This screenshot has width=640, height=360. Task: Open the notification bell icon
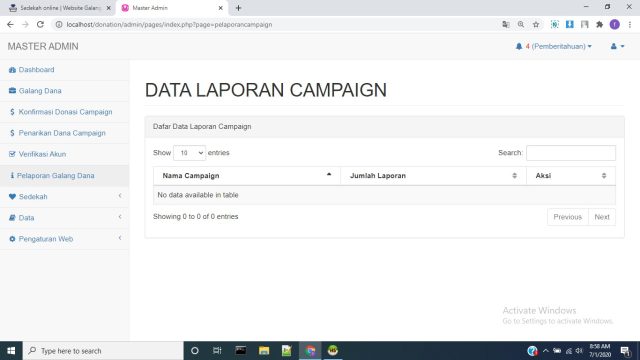coord(518,47)
